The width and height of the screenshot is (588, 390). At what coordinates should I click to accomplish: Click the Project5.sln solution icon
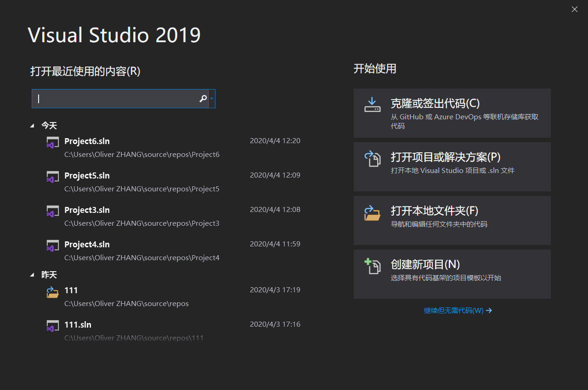click(x=53, y=177)
